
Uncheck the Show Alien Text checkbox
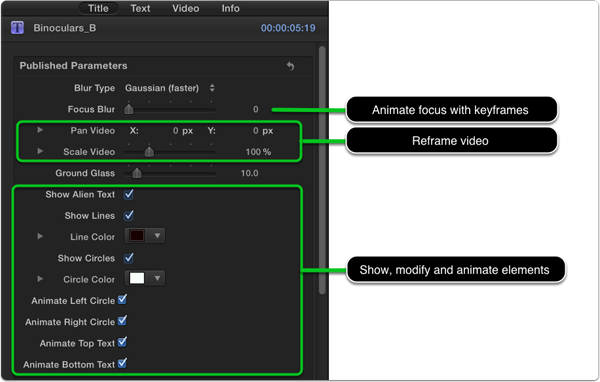(129, 194)
